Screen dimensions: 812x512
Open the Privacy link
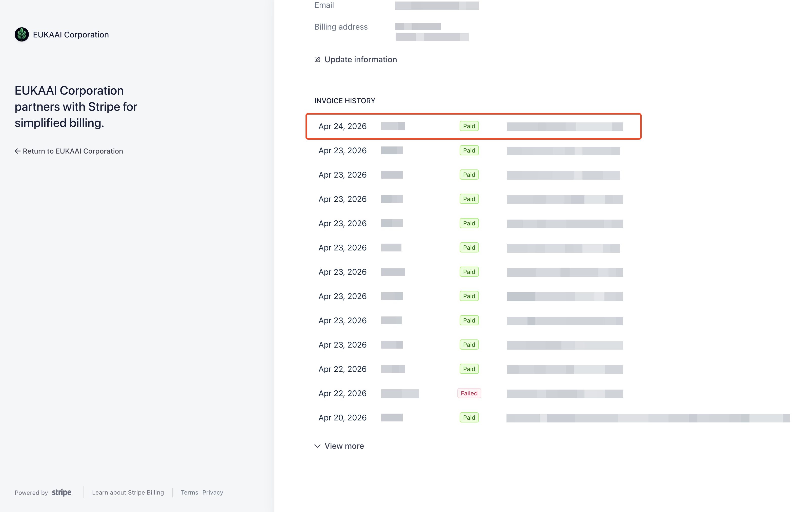[213, 493]
